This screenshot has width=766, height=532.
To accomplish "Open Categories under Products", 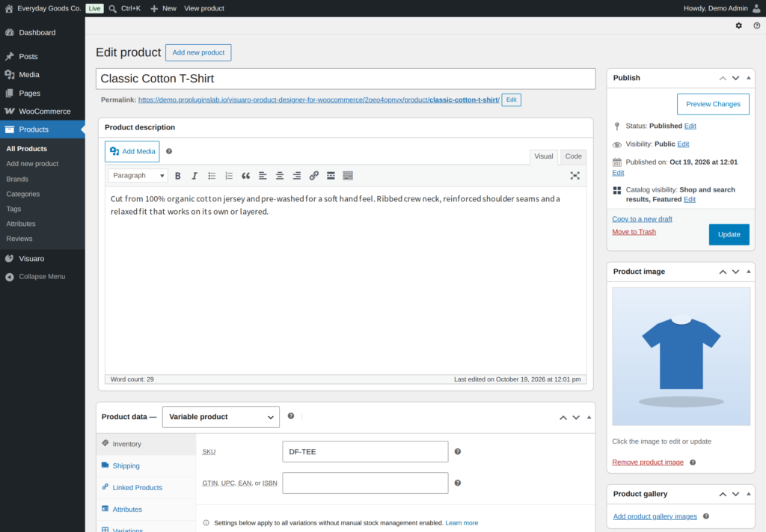I will (x=23, y=194).
